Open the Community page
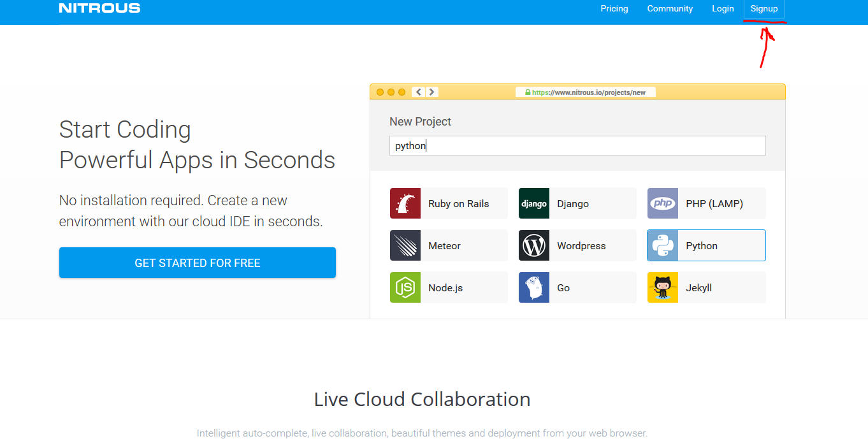Image resolution: width=868 pixels, height=441 pixels. [x=670, y=8]
